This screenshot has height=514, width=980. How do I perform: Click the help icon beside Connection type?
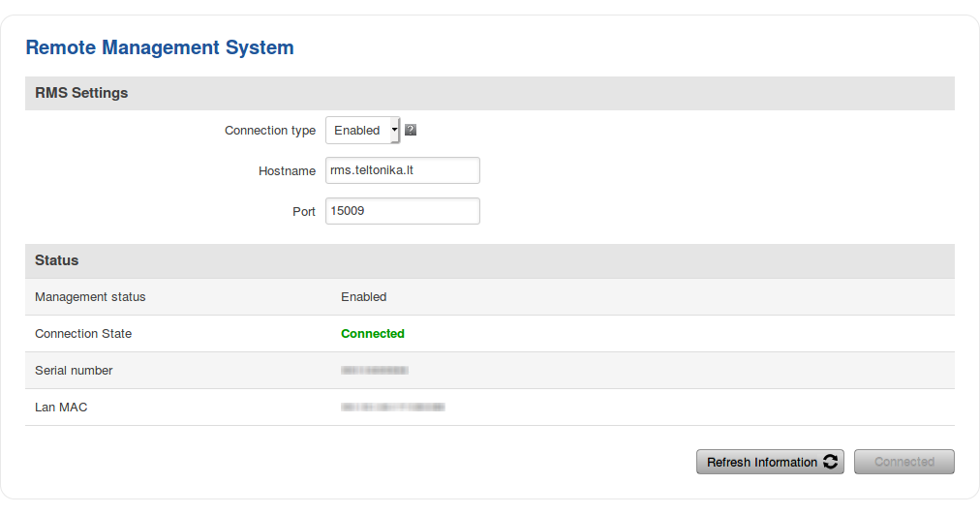coord(411,130)
